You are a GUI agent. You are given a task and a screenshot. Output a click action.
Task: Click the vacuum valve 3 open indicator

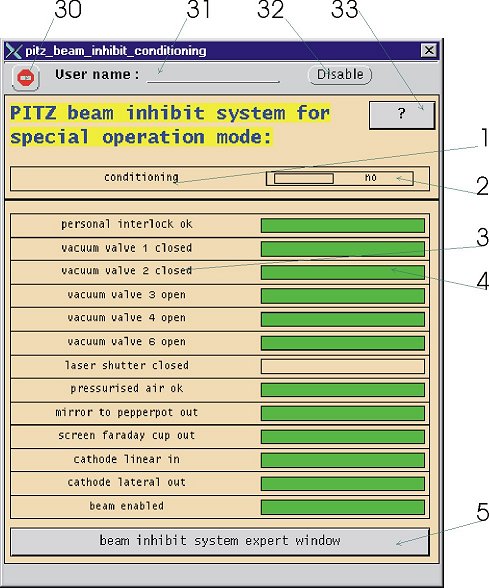pyautogui.click(x=343, y=296)
